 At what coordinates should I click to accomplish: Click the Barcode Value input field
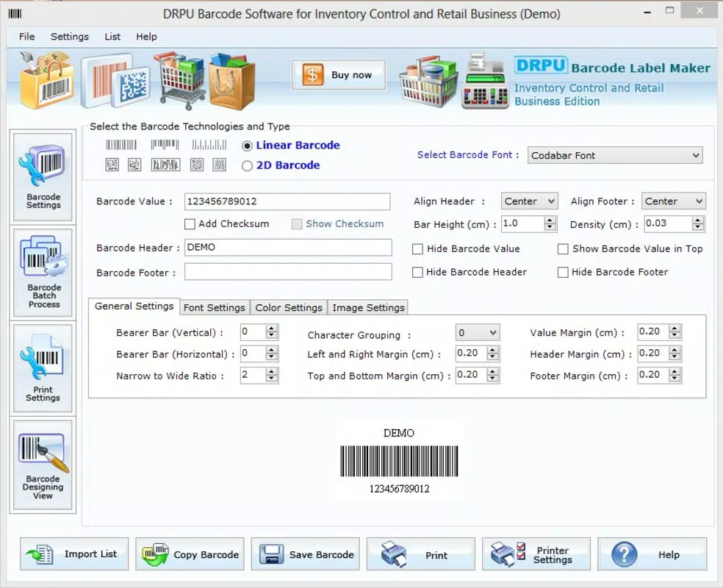[x=287, y=201]
